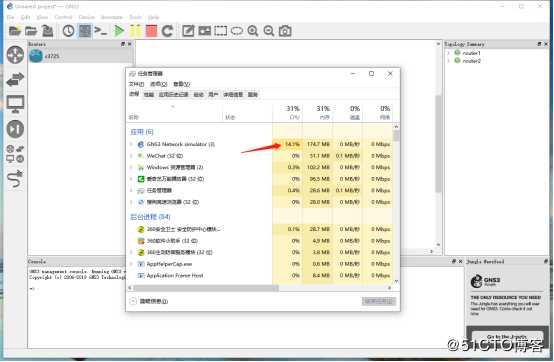This screenshot has width=554, height=362.
Task: Click the Insert picture icon in GNS3
Action: click(205, 31)
